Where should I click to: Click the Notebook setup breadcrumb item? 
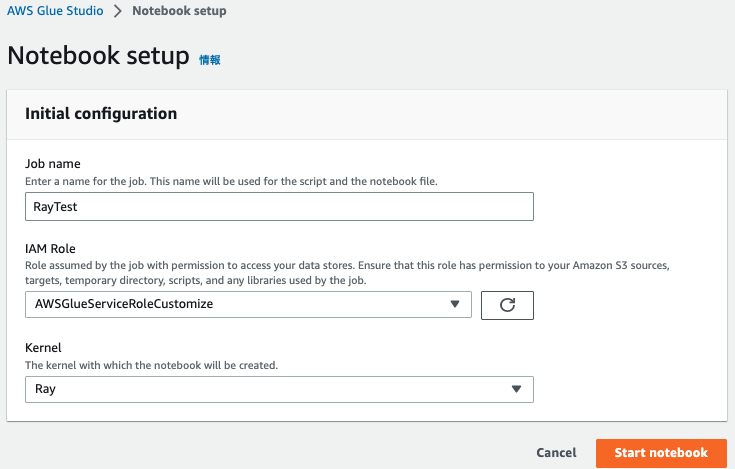[x=179, y=11]
